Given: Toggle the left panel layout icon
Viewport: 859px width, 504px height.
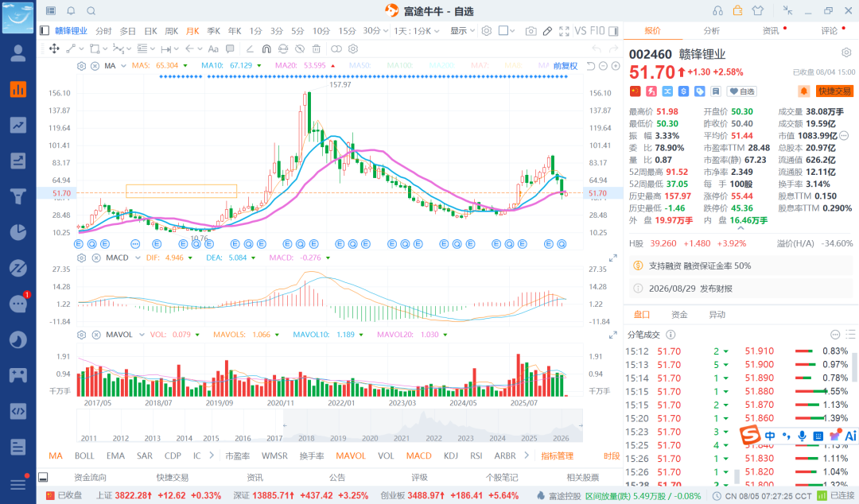Looking at the screenshot, I should [45, 31].
